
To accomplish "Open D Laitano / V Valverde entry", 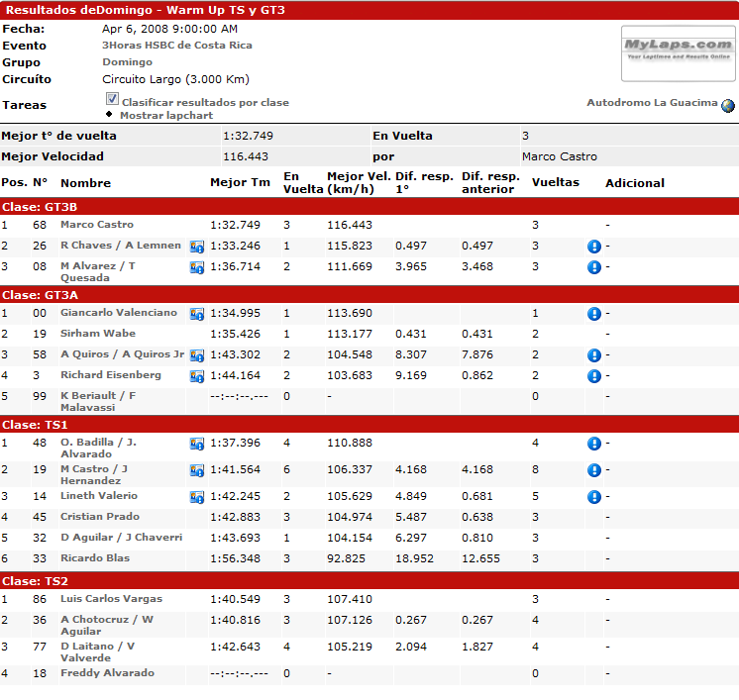I will 97,651.
